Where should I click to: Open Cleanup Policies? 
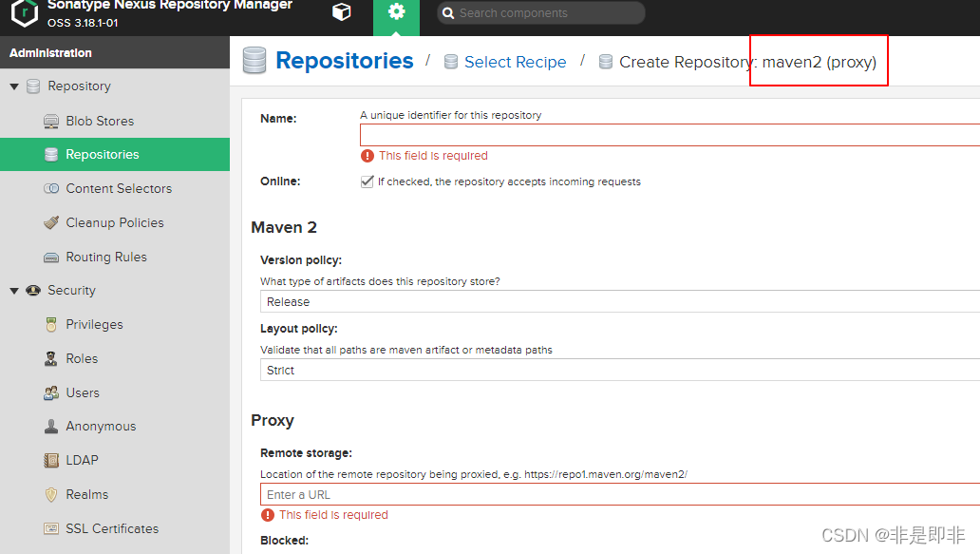115,222
